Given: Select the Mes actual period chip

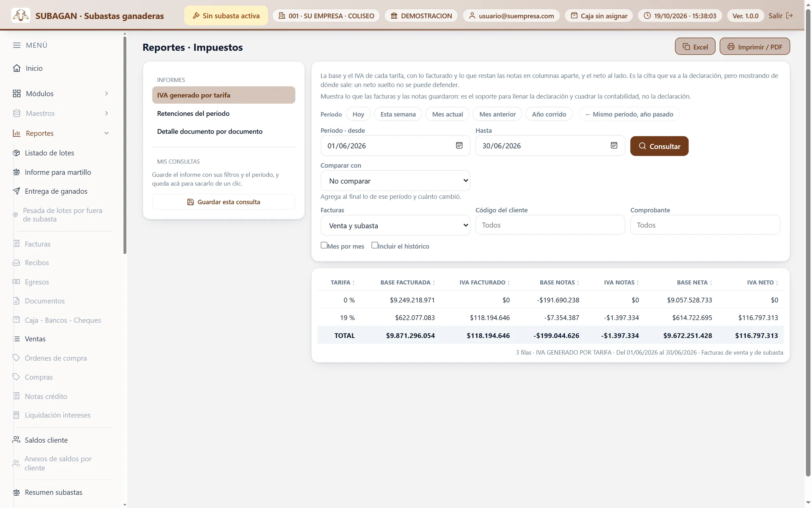Looking at the screenshot, I should tap(447, 114).
